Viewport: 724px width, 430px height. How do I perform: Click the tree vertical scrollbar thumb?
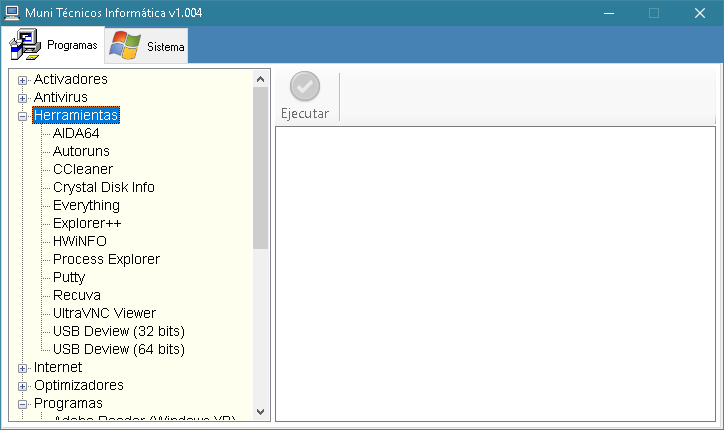pyautogui.click(x=260, y=169)
